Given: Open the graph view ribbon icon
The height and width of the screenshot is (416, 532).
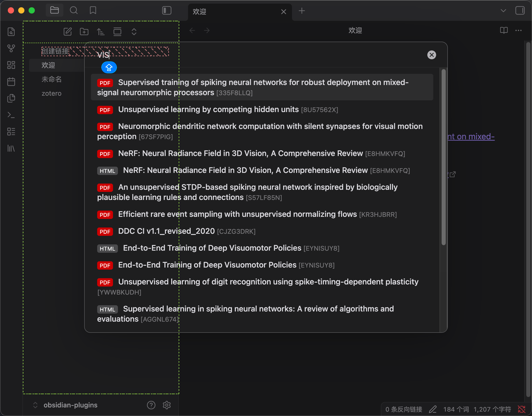Looking at the screenshot, I should coord(11,48).
